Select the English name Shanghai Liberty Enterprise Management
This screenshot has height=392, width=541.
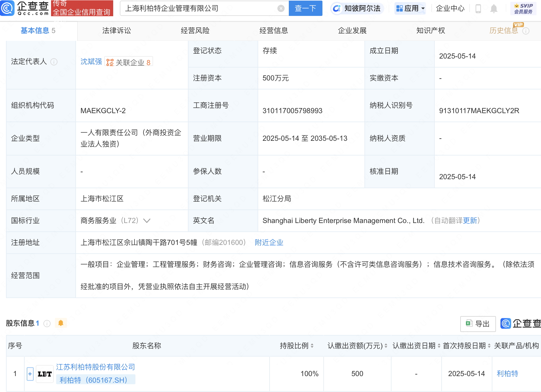tap(343, 221)
